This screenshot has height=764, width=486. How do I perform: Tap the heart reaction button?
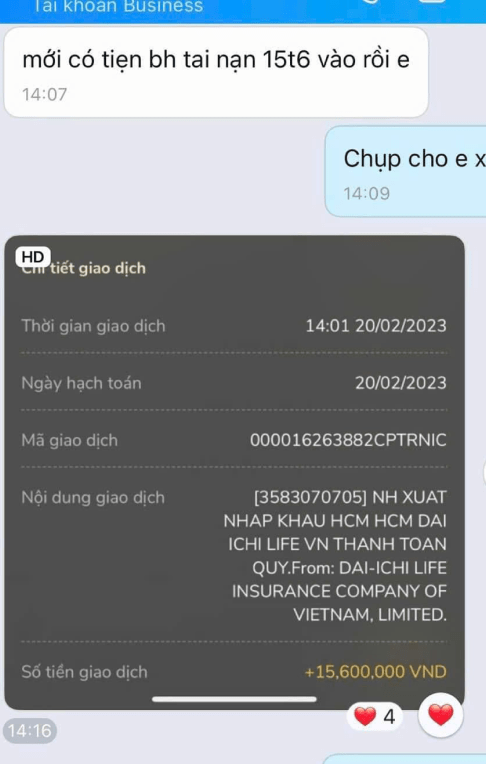tap(441, 715)
